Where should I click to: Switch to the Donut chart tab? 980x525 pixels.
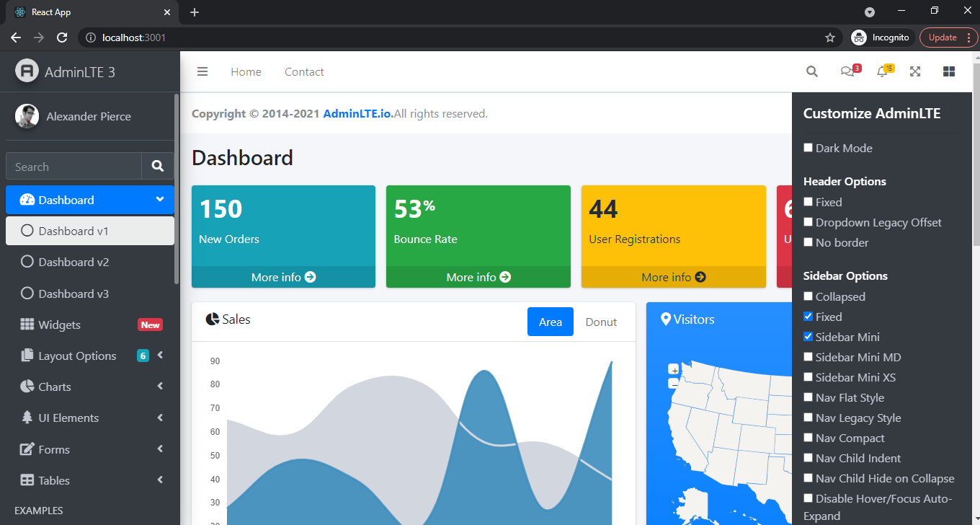click(x=601, y=322)
